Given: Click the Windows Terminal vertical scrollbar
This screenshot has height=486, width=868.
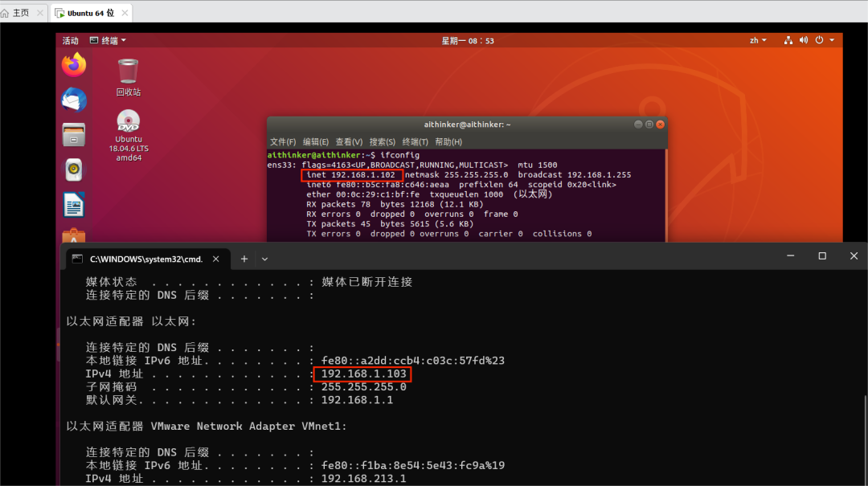Looking at the screenshot, I should pos(866,440).
